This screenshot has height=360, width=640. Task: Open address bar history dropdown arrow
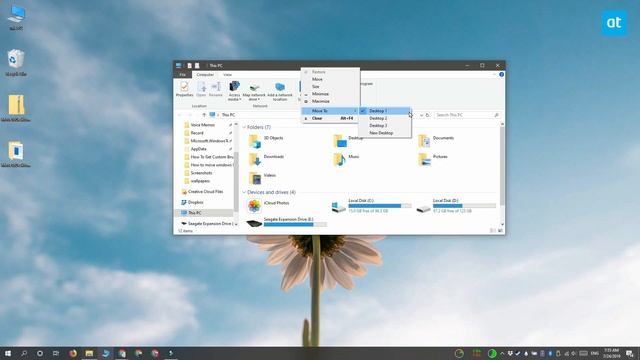click(421, 115)
